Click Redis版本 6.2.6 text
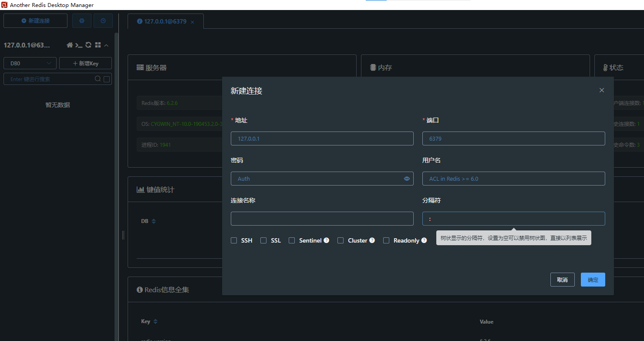 click(x=159, y=103)
